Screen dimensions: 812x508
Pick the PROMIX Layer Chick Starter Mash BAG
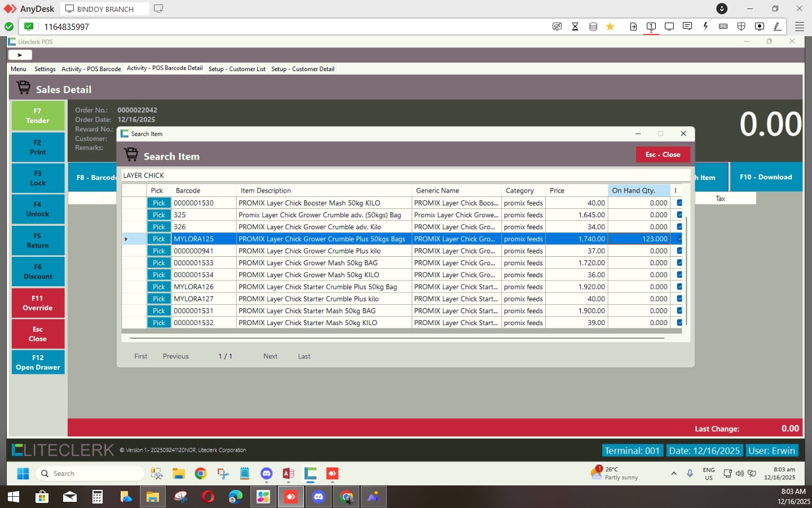pos(159,311)
